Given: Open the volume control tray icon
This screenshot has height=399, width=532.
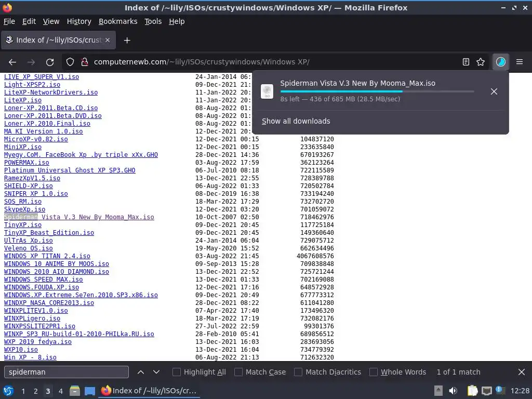Looking at the screenshot, I should (453, 391).
